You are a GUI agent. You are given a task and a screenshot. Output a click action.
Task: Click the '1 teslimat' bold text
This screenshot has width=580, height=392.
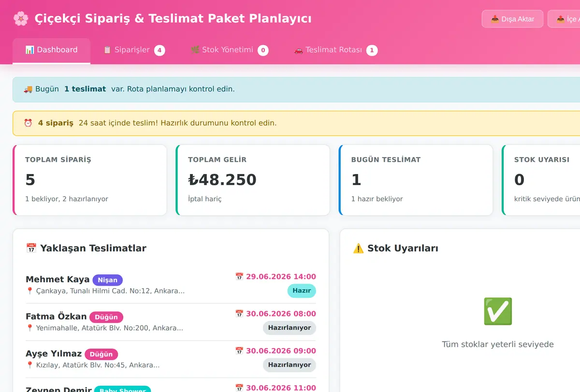click(85, 89)
